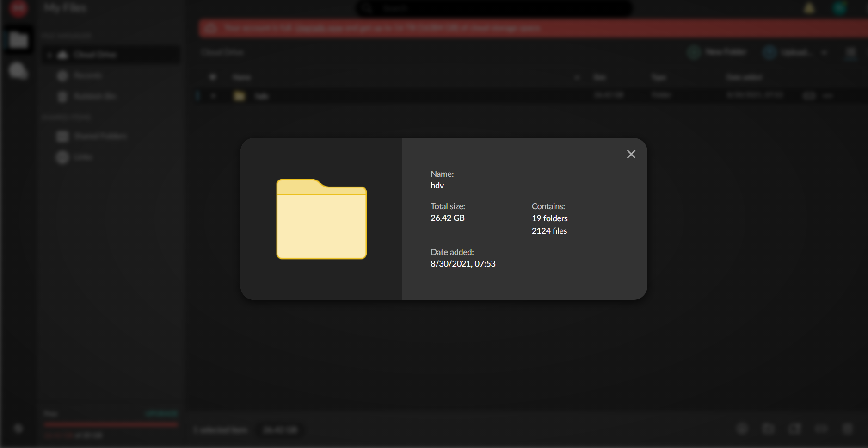Sort by Size column header
Viewport: 868px width, 448px height.
(599, 77)
